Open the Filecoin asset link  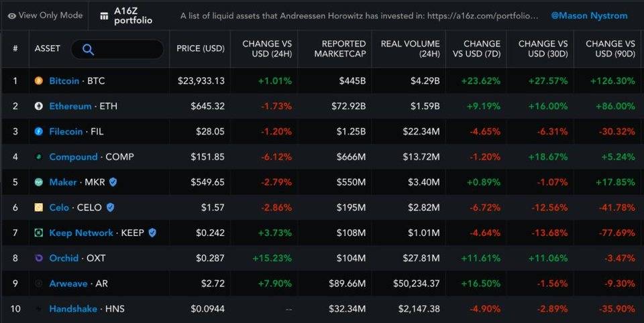(x=66, y=132)
